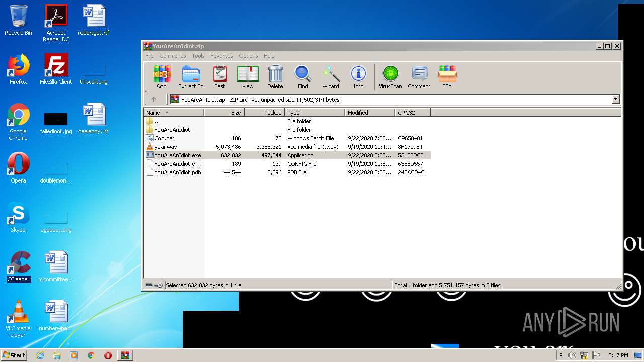
Task: Click the volume speaker tray icon
Action: (572, 355)
